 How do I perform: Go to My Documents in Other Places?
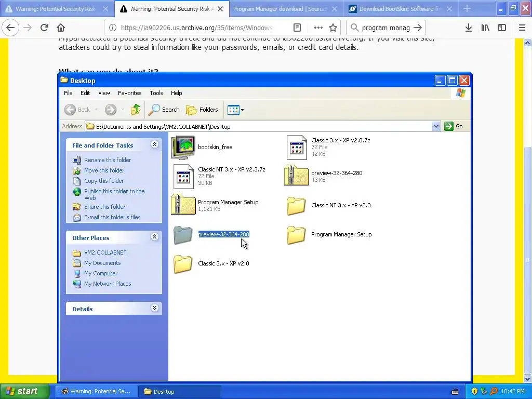pyautogui.click(x=102, y=263)
